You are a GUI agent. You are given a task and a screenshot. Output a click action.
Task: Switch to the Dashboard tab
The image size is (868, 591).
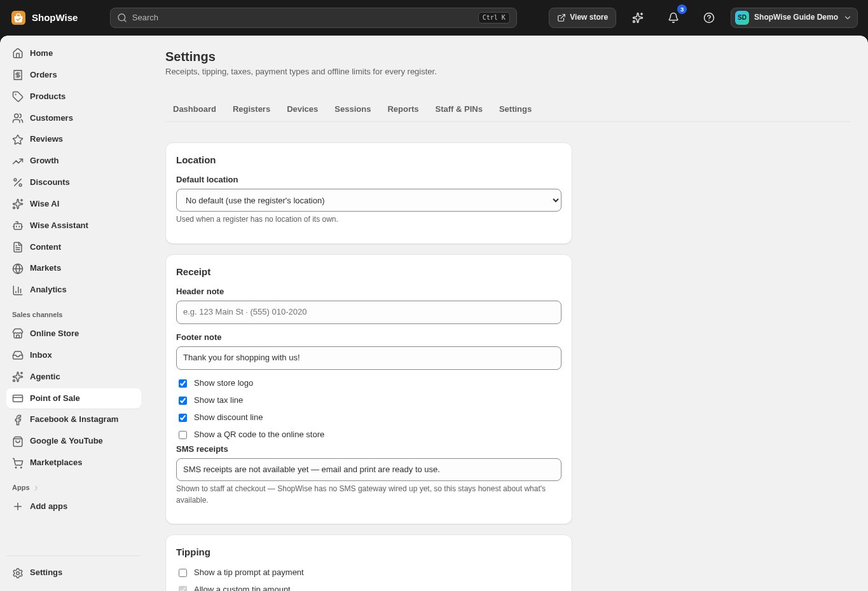[x=195, y=109]
